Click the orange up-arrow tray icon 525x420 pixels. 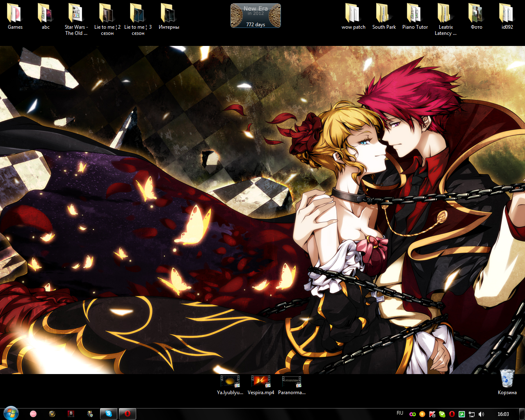[422, 414]
